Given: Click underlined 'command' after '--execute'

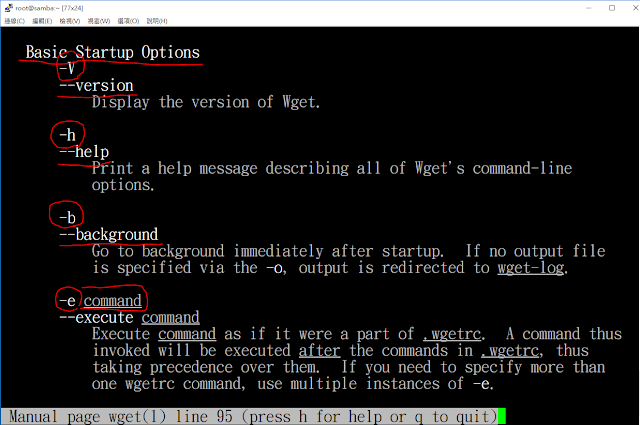Looking at the screenshot, I should coord(171,318).
